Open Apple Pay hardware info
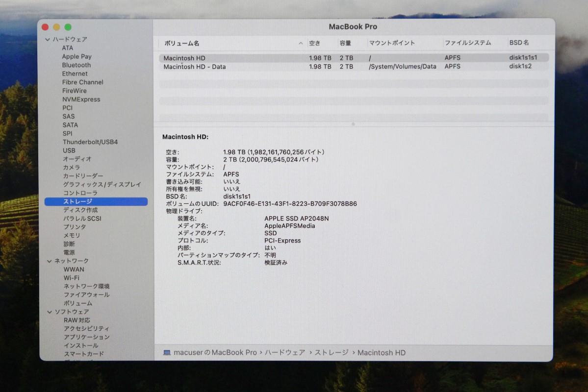 (77, 56)
